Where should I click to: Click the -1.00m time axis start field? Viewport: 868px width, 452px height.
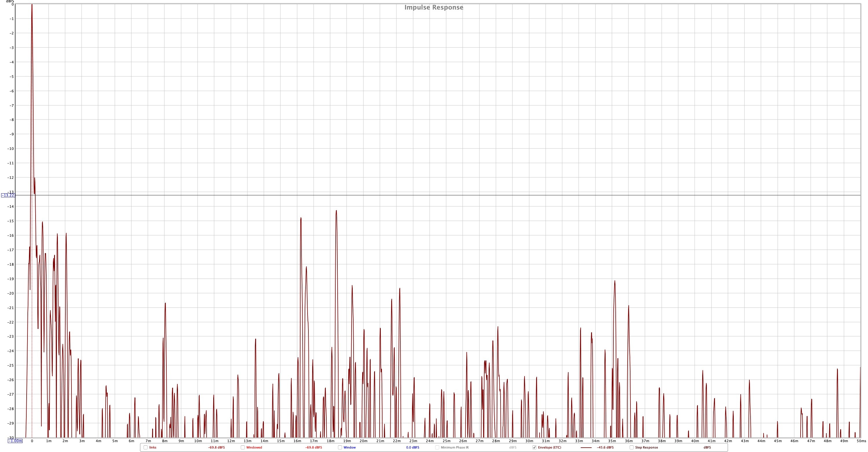[15, 441]
